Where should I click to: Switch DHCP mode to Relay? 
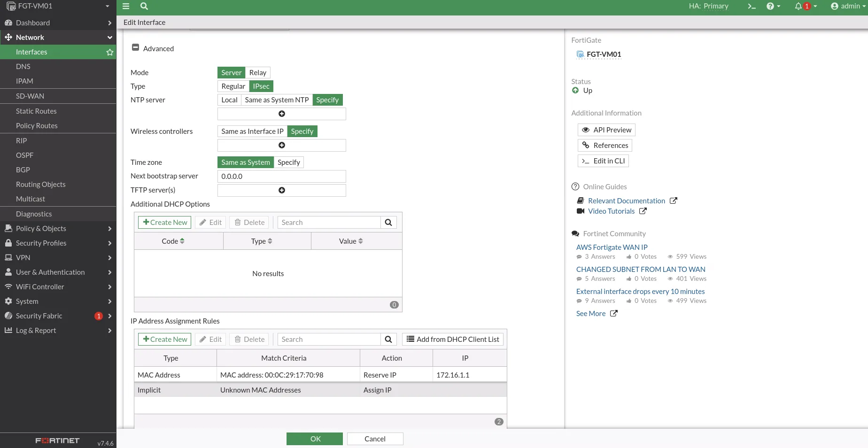point(257,73)
